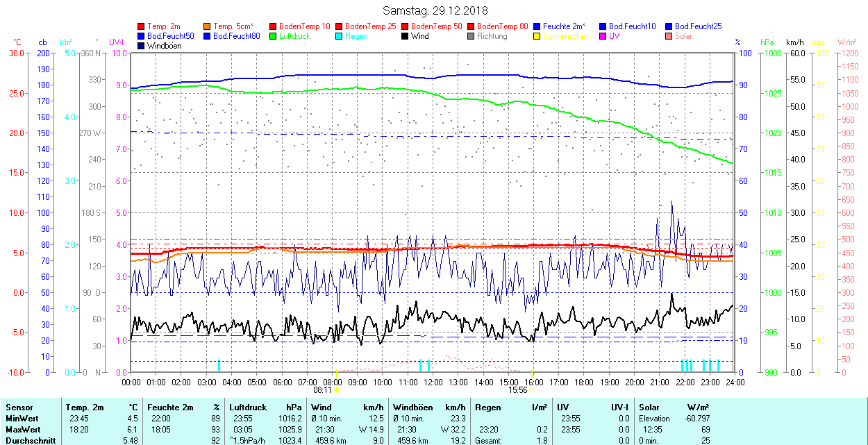
Task: Select the MaxWert row label
Action: pyautogui.click(x=22, y=430)
